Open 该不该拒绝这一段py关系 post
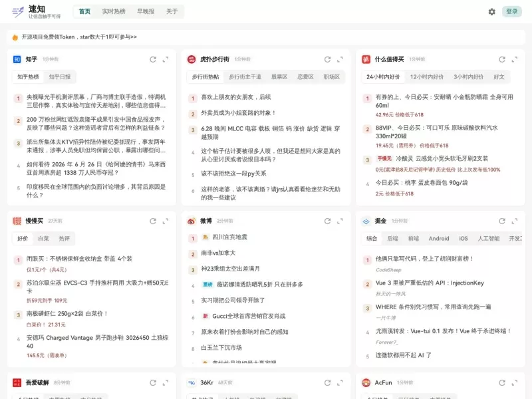The height and width of the screenshot is (399, 532). (x=233, y=174)
